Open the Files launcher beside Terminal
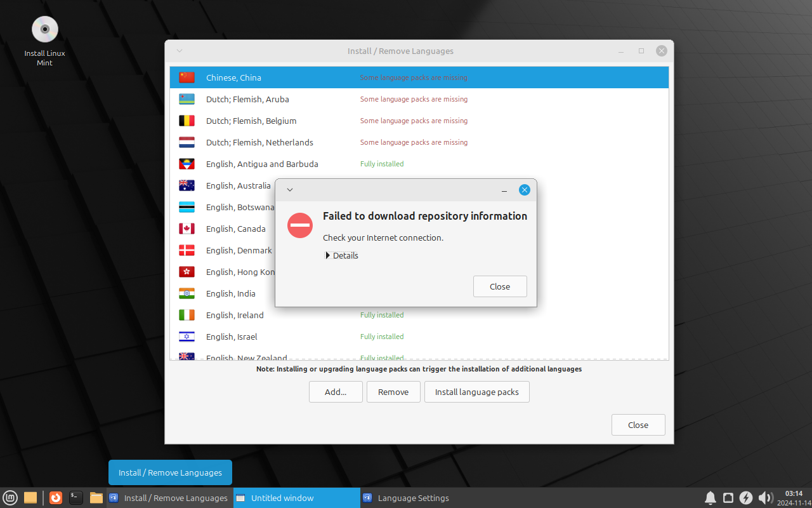 96,498
